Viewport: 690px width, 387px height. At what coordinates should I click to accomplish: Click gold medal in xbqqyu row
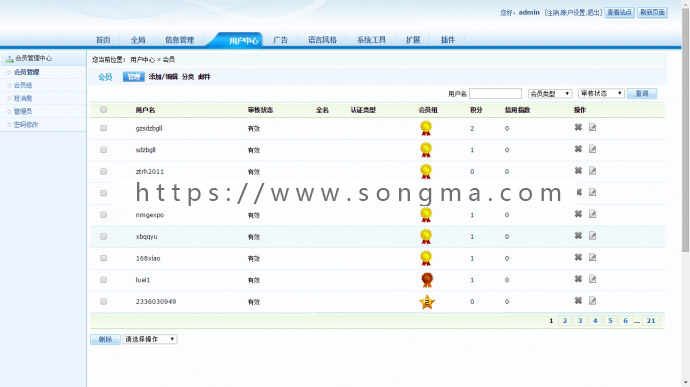click(x=426, y=236)
